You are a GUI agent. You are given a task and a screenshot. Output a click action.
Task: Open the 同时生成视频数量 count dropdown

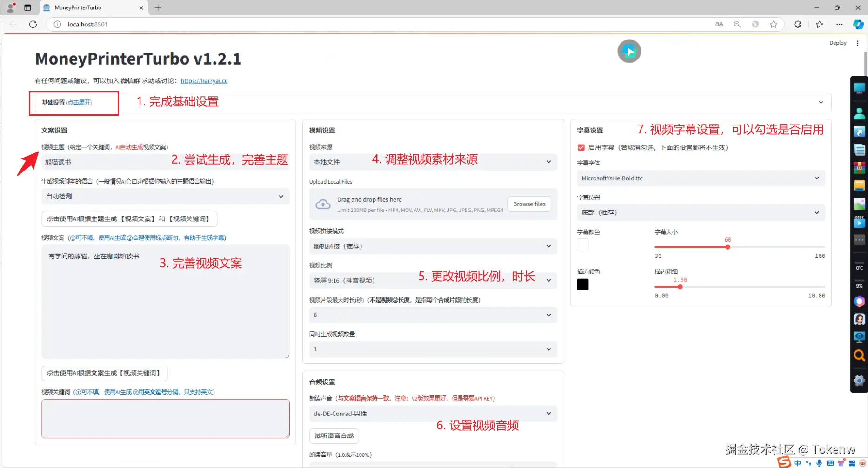coord(433,349)
